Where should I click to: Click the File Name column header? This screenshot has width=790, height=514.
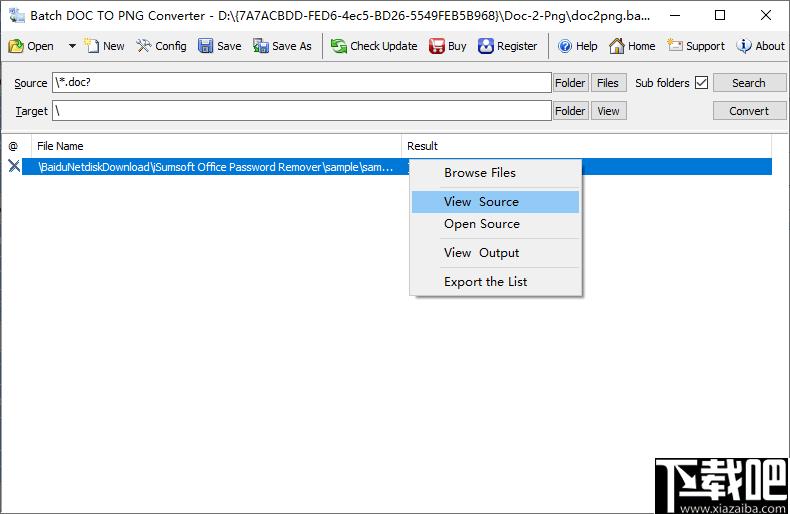pos(217,146)
